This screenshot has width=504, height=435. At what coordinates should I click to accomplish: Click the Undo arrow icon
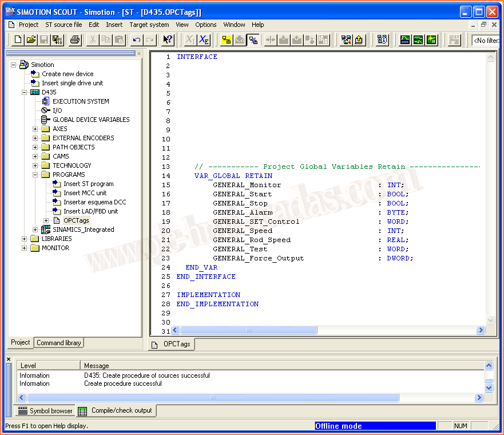[x=136, y=39]
